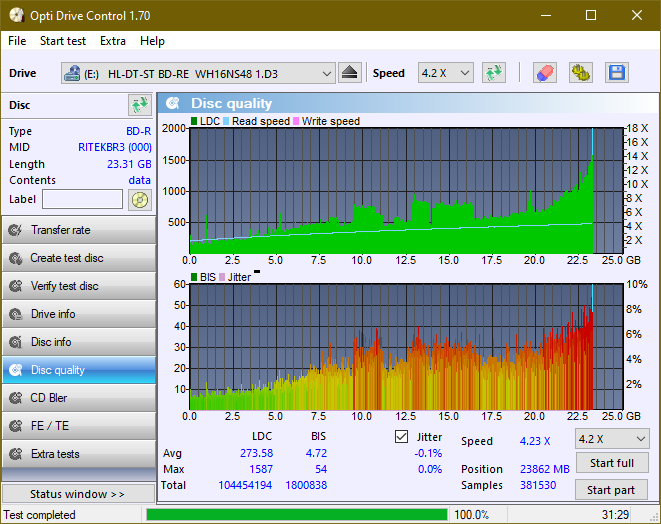Viewport: 661px width, 524px height.
Task: Open the Help menu
Action: click(x=152, y=41)
